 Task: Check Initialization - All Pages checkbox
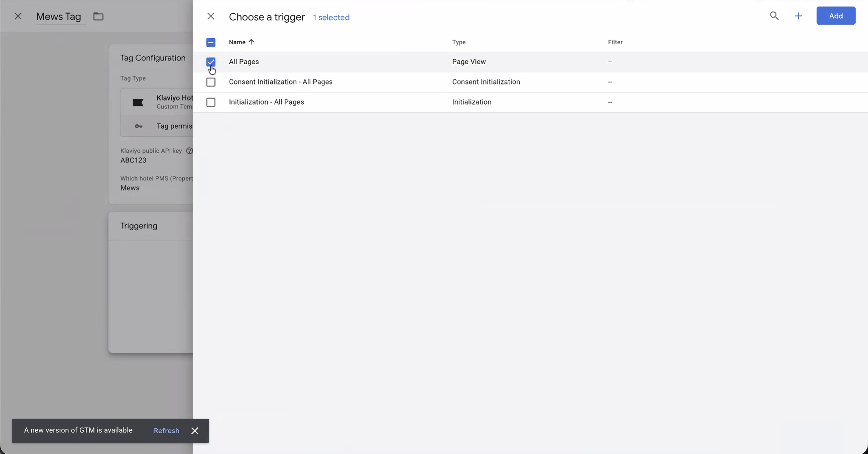211,102
